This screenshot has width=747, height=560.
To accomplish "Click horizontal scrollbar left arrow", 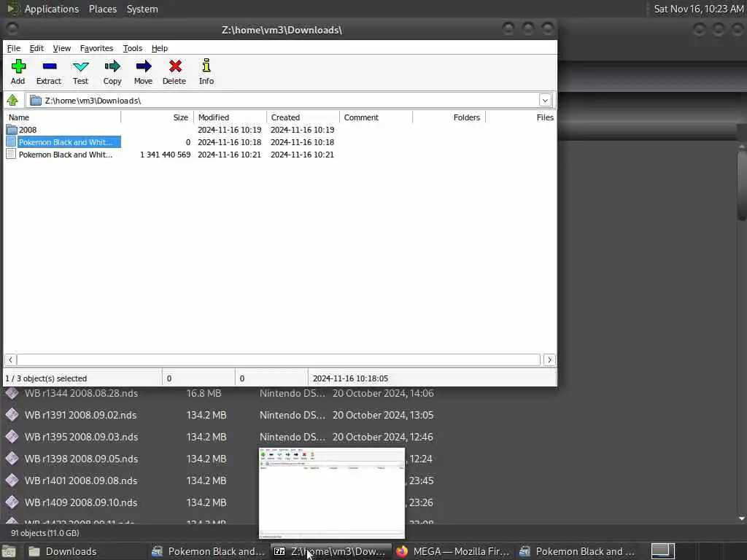I will 10,359.
